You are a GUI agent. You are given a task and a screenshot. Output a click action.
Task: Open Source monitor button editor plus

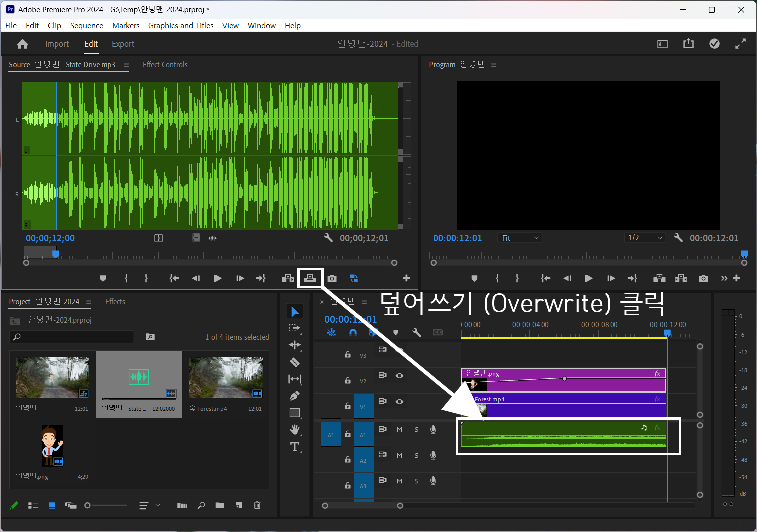coord(406,278)
